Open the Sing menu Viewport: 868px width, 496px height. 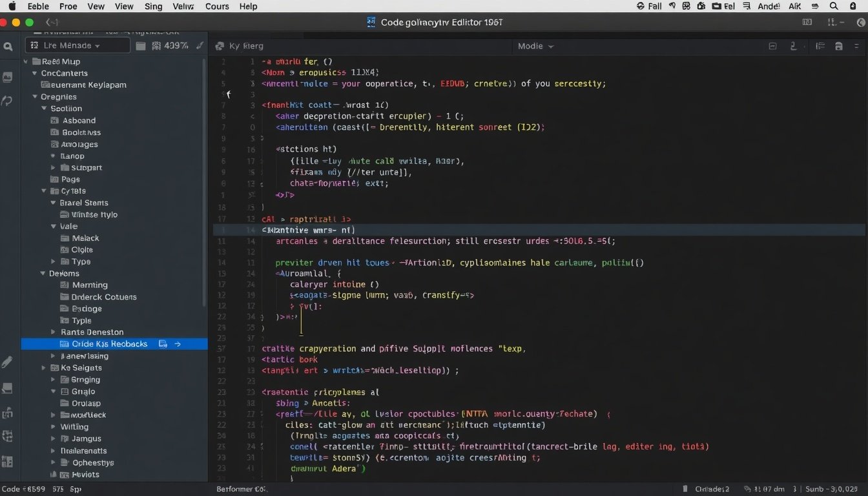[x=153, y=6]
